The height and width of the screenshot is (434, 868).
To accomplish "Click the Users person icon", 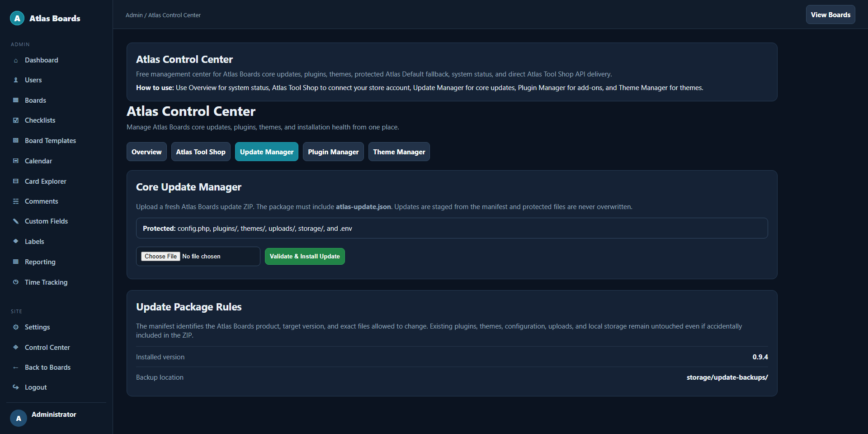I will tap(16, 80).
